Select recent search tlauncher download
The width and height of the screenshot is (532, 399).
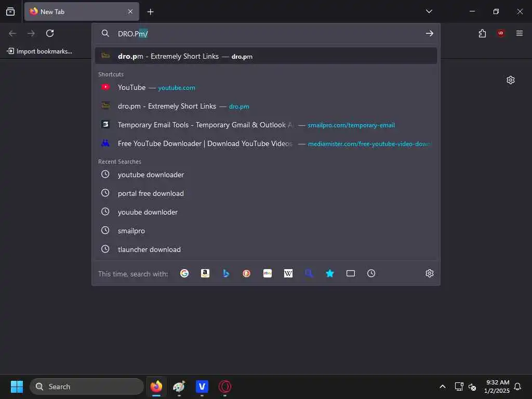pyautogui.click(x=266, y=249)
